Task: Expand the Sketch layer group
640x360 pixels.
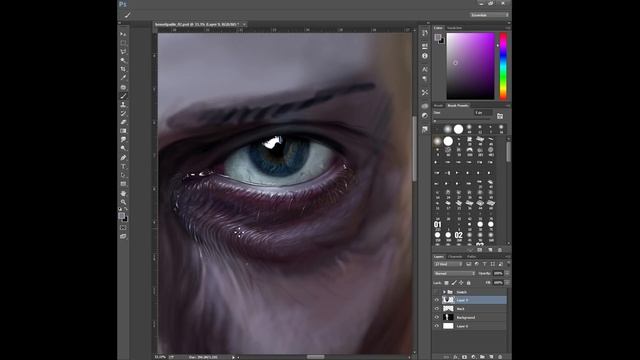Action: (444, 292)
